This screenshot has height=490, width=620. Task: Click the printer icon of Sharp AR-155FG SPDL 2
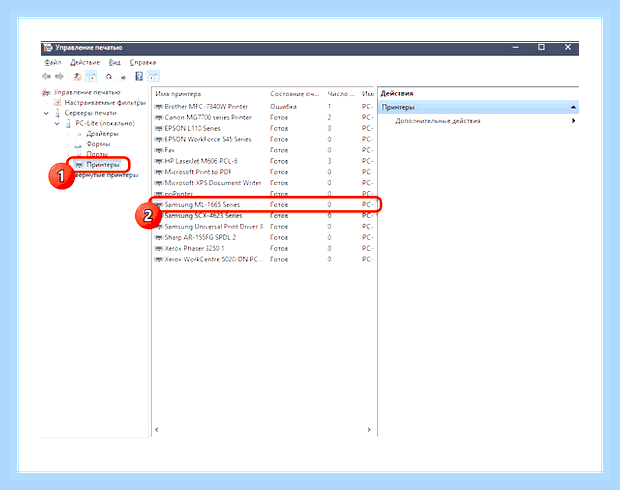coord(159,238)
